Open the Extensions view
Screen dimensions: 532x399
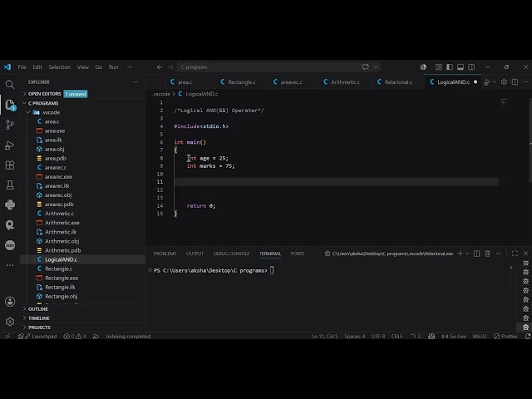pos(10,165)
